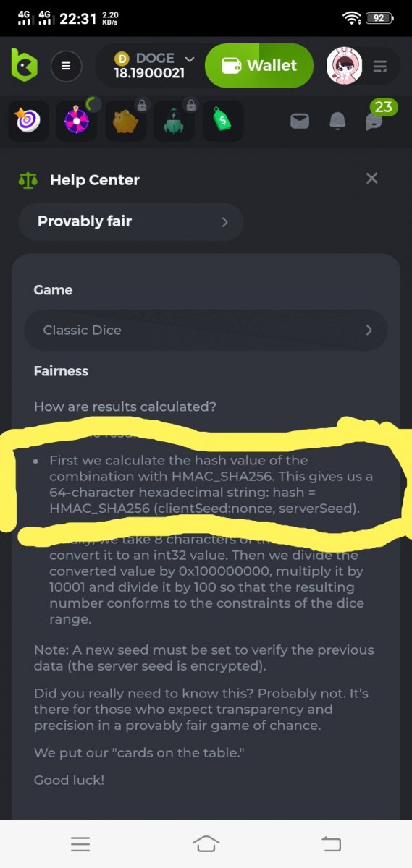
Task: Expand the Classic Dice game selector
Action: click(206, 330)
